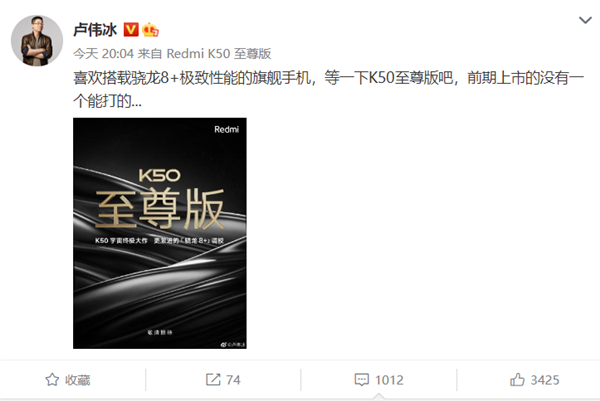Open 卢伟冰's profile avatar photo
The image size is (600, 401).
coord(37,41)
